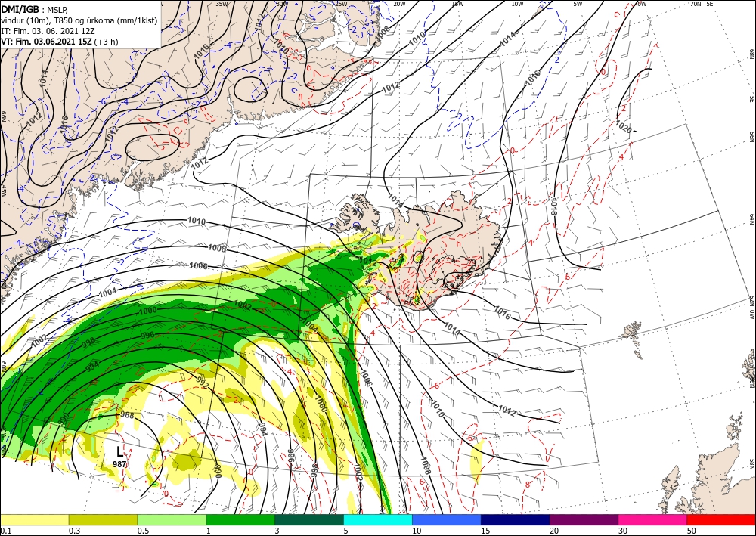The width and height of the screenshot is (756, 536).
Task: Click the 'DMI/IGB : MSLP,' header text
Action: pyautogui.click(x=35, y=9)
